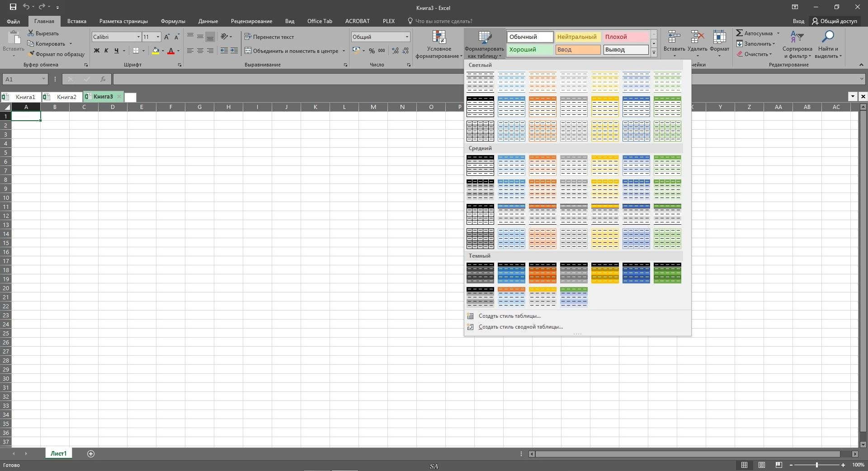
Task: Switch to the Формулы ribbon tab
Action: click(x=173, y=21)
